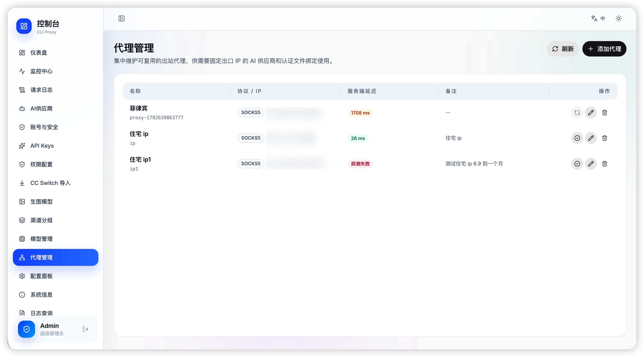
Task: Run check on the 住宅 ip proxy
Action: (577, 138)
